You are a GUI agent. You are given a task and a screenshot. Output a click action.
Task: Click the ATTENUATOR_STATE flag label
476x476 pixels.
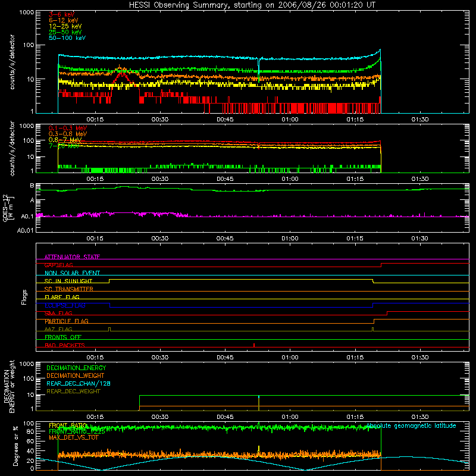[72, 257]
